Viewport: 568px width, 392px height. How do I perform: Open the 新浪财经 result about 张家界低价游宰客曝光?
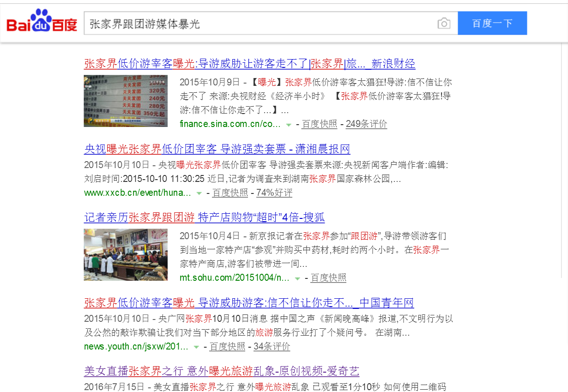pyautogui.click(x=250, y=64)
